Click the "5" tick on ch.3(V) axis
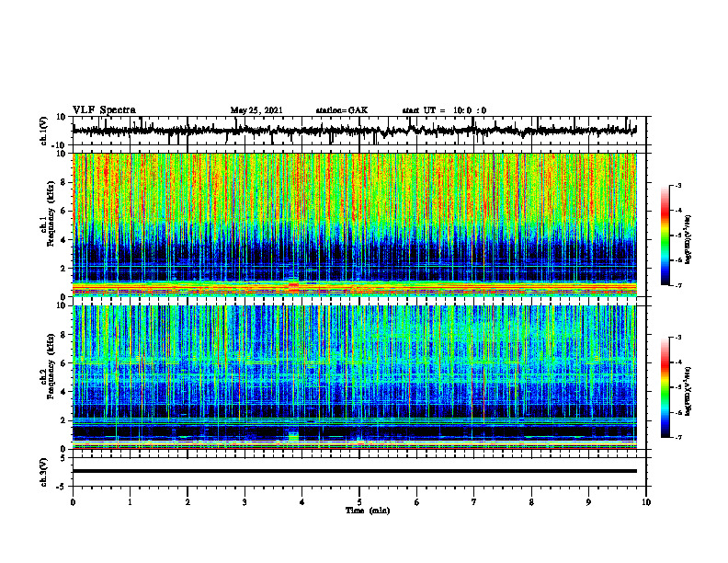The image size is (728, 563). point(63,458)
